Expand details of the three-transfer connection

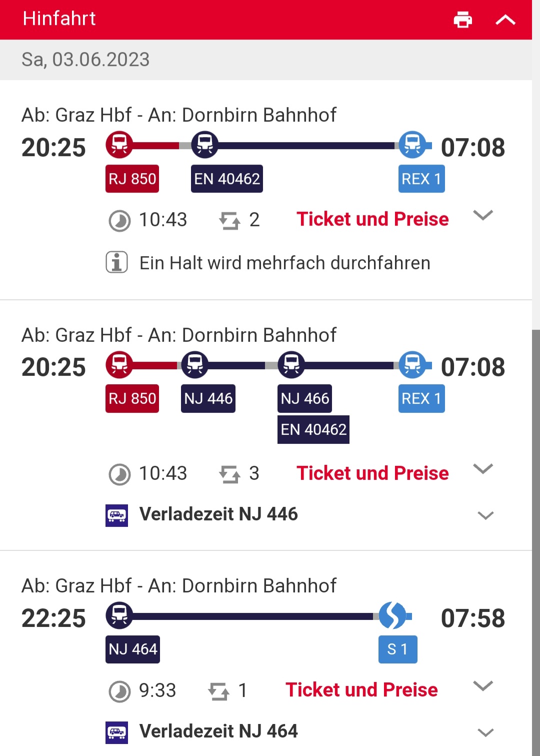(x=483, y=469)
